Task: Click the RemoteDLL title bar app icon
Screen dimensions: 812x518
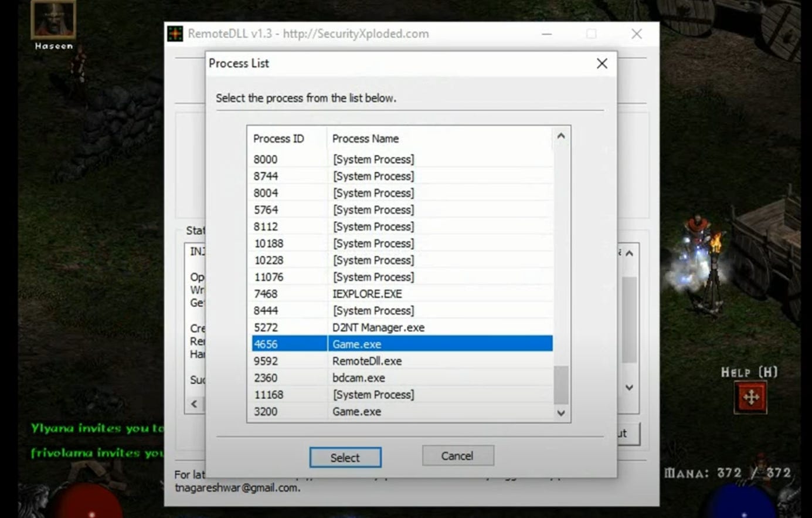Action: (x=175, y=33)
